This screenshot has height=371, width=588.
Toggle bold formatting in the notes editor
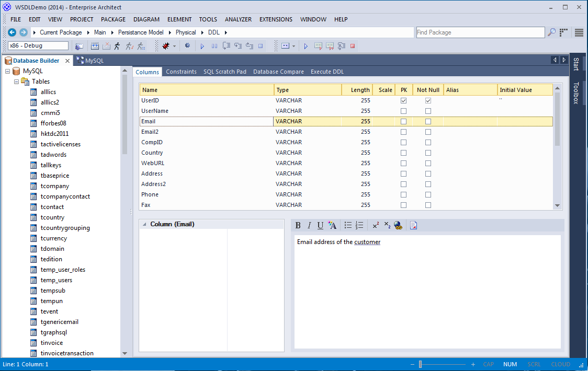pyautogui.click(x=298, y=225)
